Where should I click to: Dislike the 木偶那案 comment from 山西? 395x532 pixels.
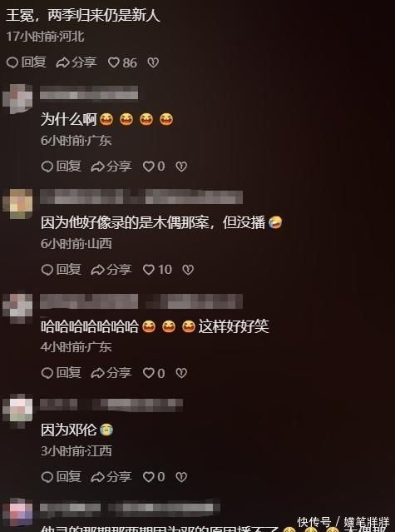[x=188, y=270]
